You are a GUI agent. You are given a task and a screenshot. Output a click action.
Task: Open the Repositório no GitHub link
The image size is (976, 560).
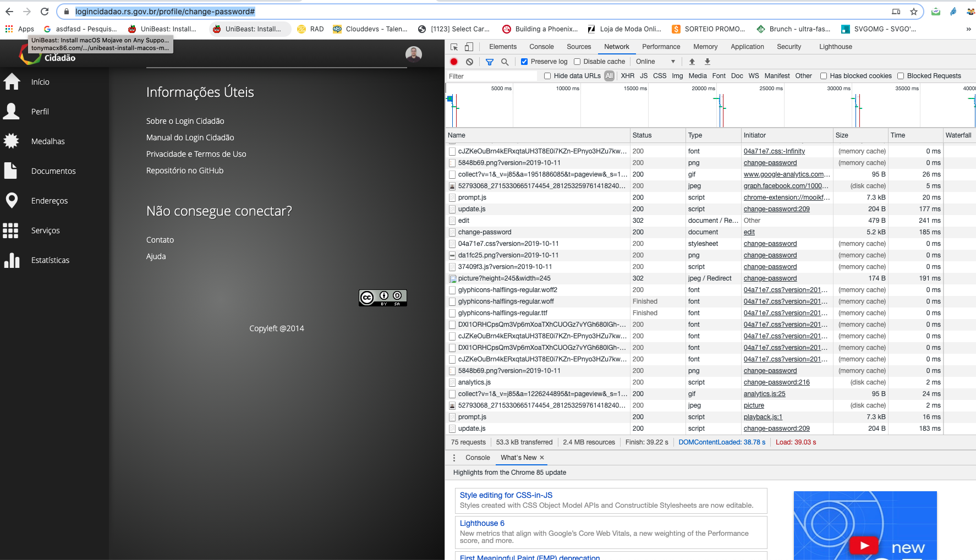pos(185,171)
